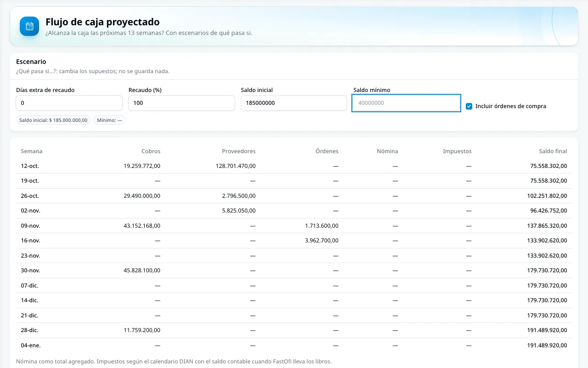
Task: Click cobros value 29.490.000,00
Action: click(142, 196)
